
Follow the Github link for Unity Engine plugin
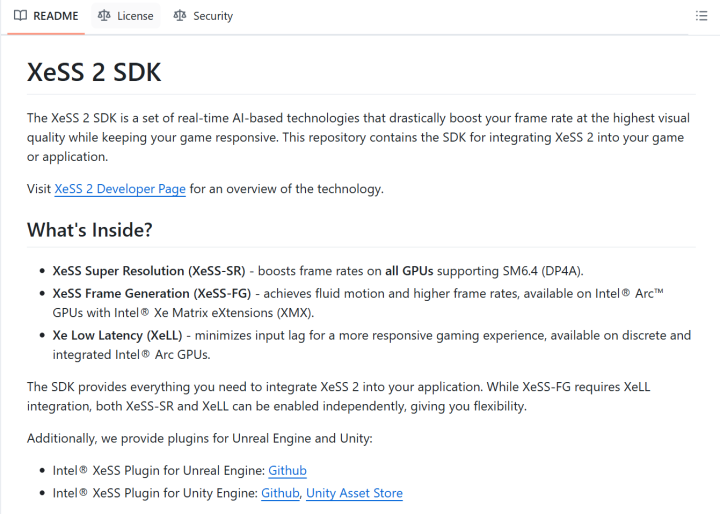(280, 493)
